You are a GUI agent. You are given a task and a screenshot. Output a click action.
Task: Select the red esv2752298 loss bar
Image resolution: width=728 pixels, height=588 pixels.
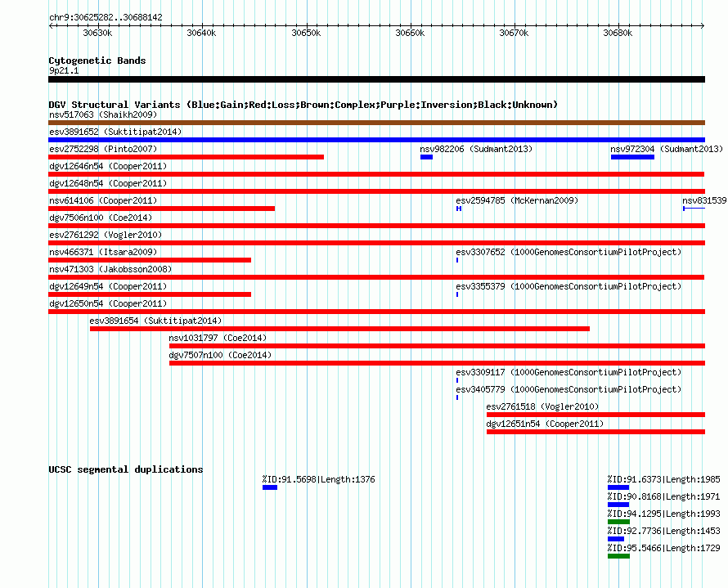186,157
